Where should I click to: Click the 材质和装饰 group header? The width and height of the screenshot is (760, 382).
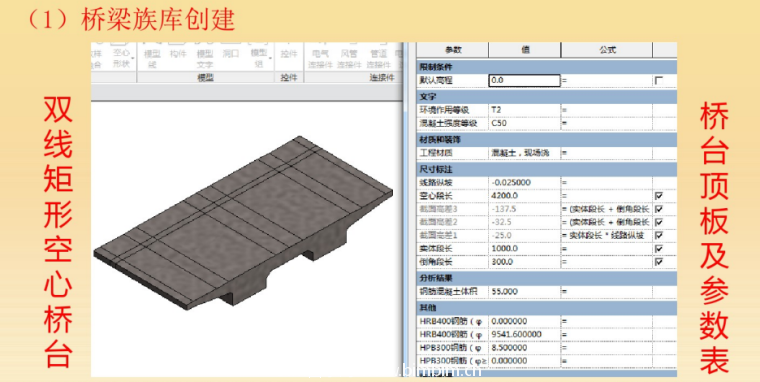[x=547, y=140]
